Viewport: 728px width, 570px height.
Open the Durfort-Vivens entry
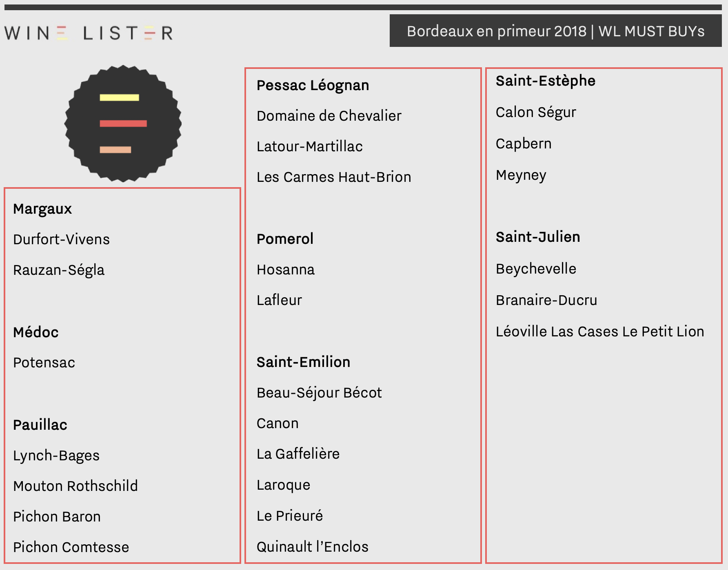coord(61,239)
